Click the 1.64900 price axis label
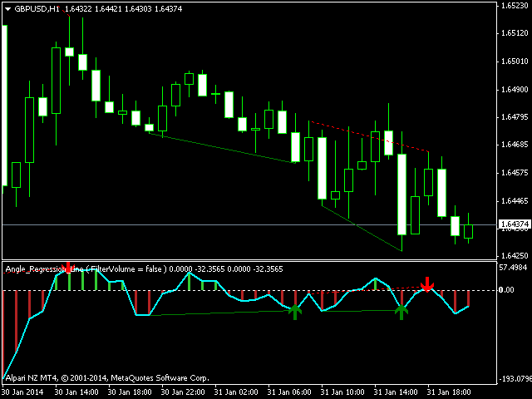 515,90
